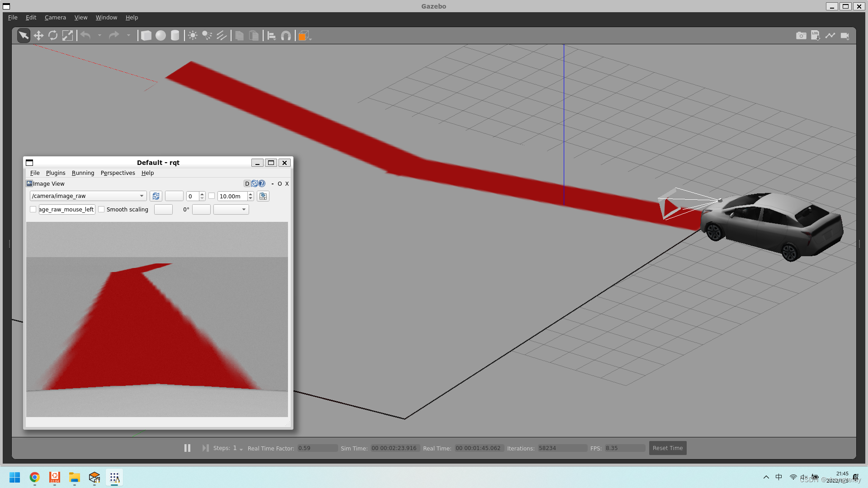Screen dimensions: 868x488
Task: Open the rqt Plugins menu
Action: 56,173
